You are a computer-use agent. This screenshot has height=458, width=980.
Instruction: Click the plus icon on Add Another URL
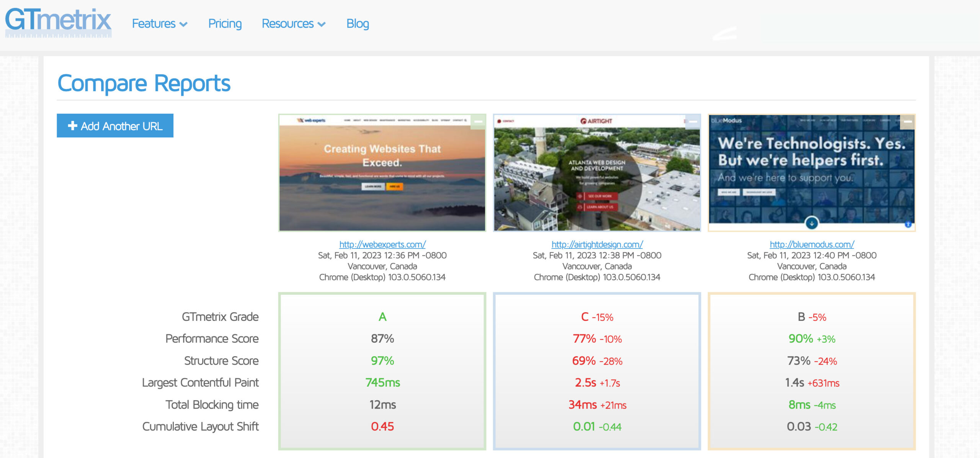point(72,126)
